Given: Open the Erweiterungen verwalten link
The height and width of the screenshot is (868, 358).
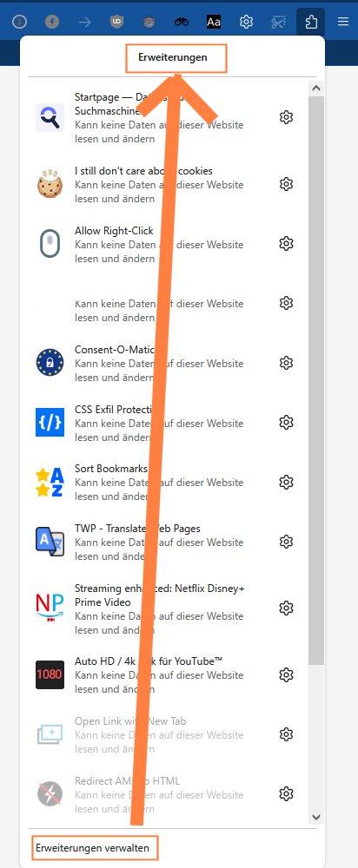Looking at the screenshot, I should click(93, 847).
